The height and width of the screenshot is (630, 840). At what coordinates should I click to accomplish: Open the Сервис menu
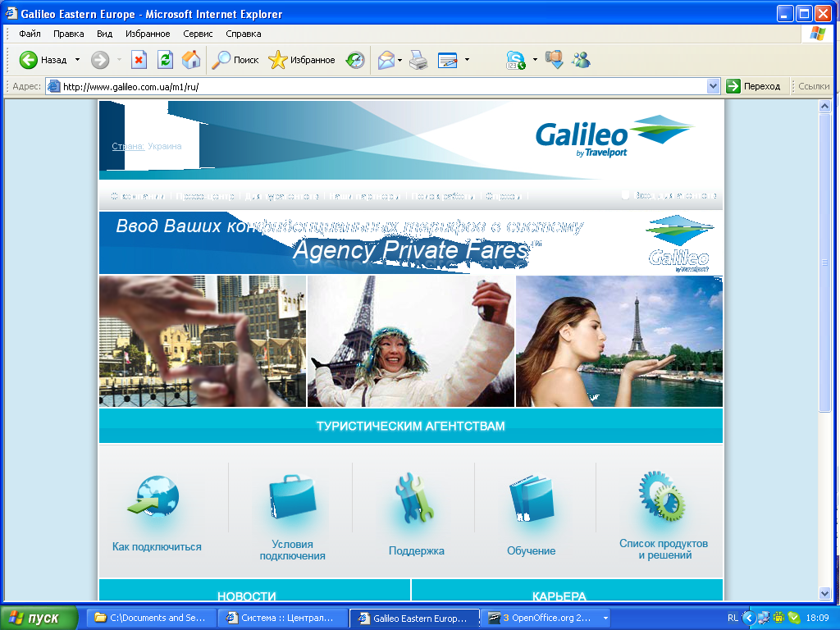point(198,34)
